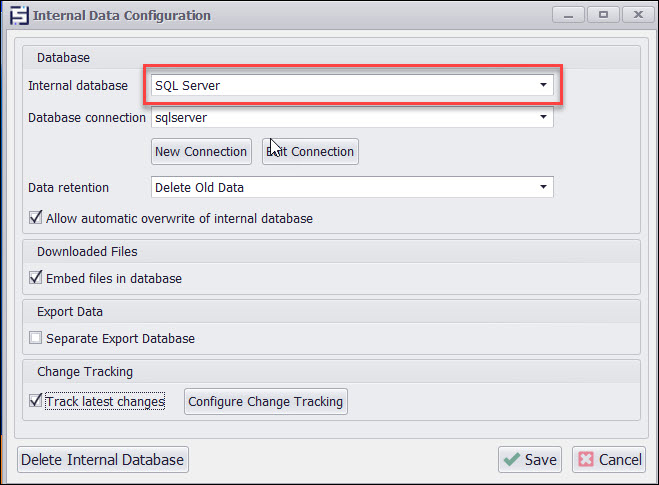This screenshot has width=659, height=485.
Task: Close the dialog with title bar X
Action: point(636,15)
